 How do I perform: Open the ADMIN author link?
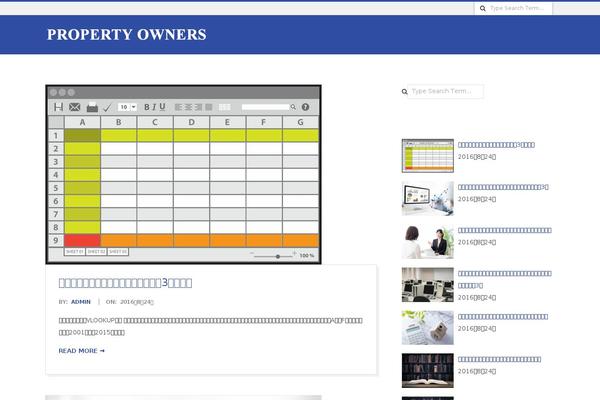[81, 302]
